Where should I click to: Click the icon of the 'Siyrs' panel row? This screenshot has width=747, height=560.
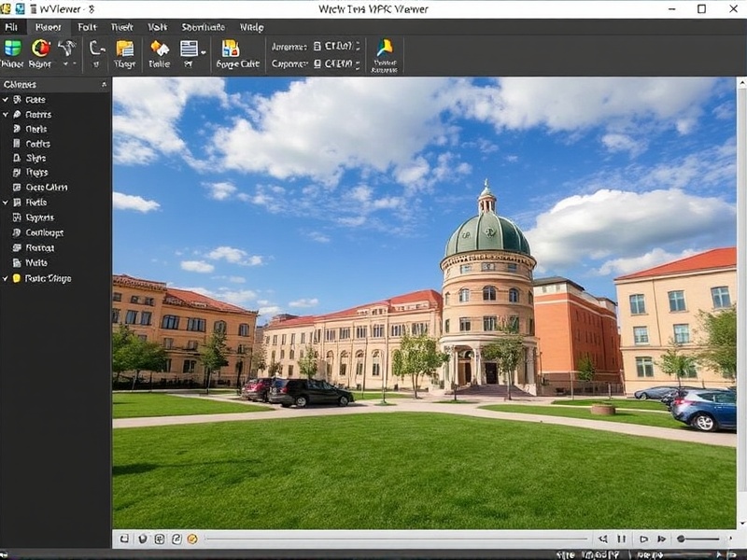pos(17,158)
